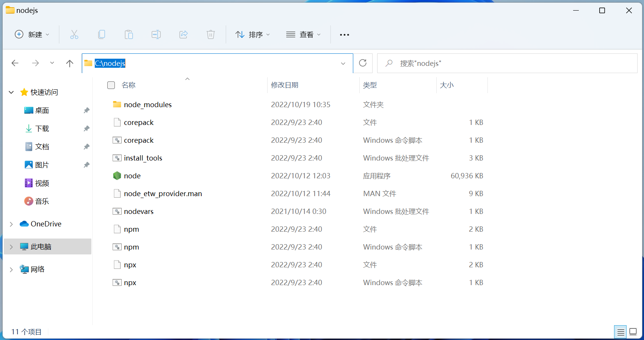The height and width of the screenshot is (340, 644).
Task: Open 桌面 in quick access
Action: (42, 110)
